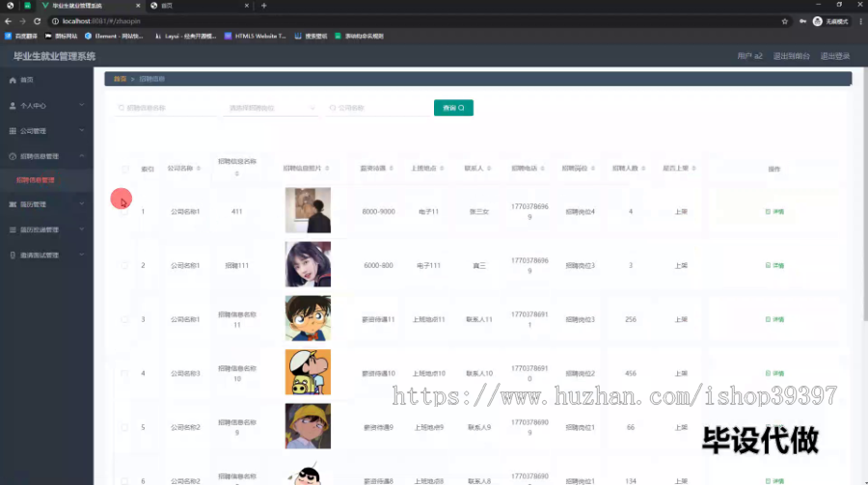Image resolution: width=868 pixels, height=485 pixels.
Task: Click the page's vertical scrollbar
Action: click(865, 194)
